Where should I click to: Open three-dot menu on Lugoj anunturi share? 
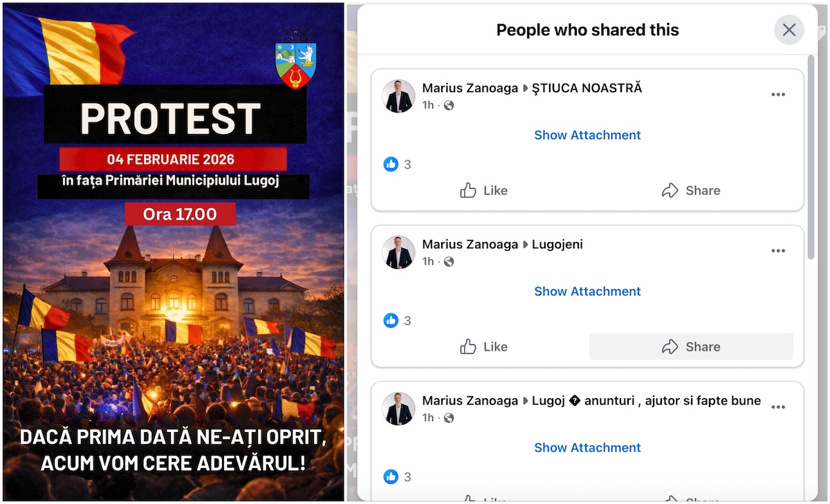(778, 407)
